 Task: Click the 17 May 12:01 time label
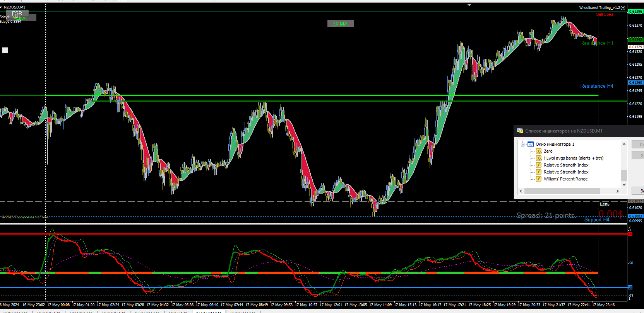pyautogui.click(x=331, y=305)
